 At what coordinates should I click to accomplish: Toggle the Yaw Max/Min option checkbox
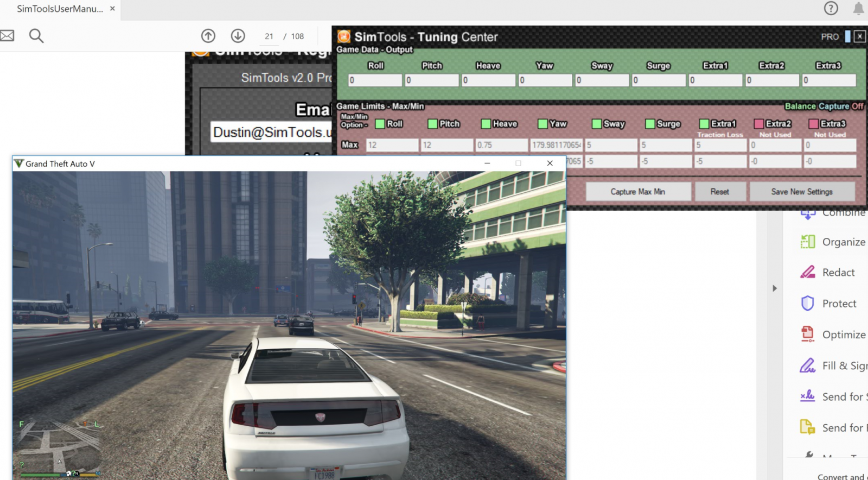pyautogui.click(x=542, y=124)
